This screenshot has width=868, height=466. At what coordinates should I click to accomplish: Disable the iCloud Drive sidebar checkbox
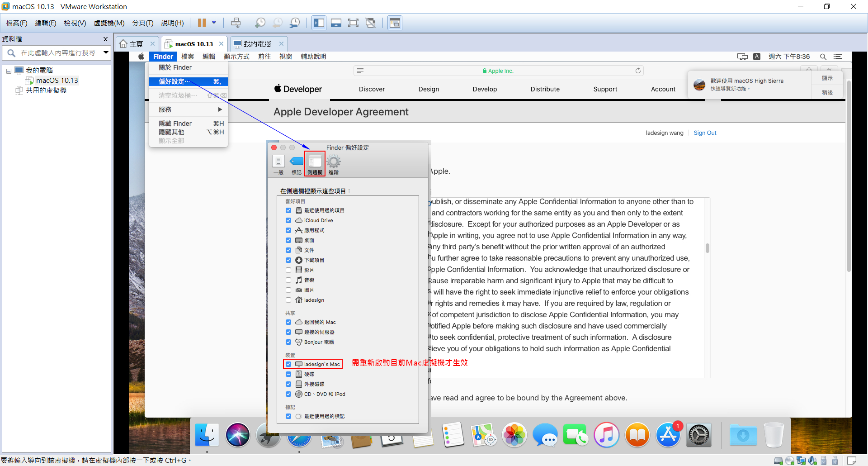[x=288, y=220]
